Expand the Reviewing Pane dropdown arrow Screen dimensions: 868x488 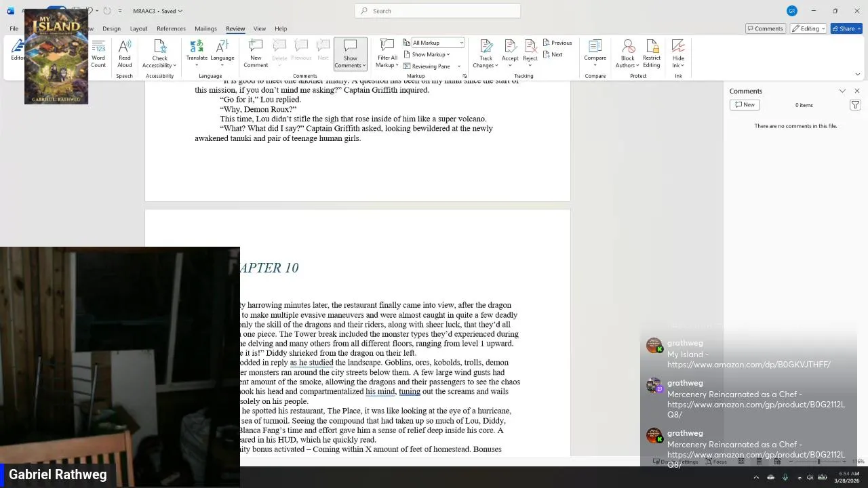[459, 66]
